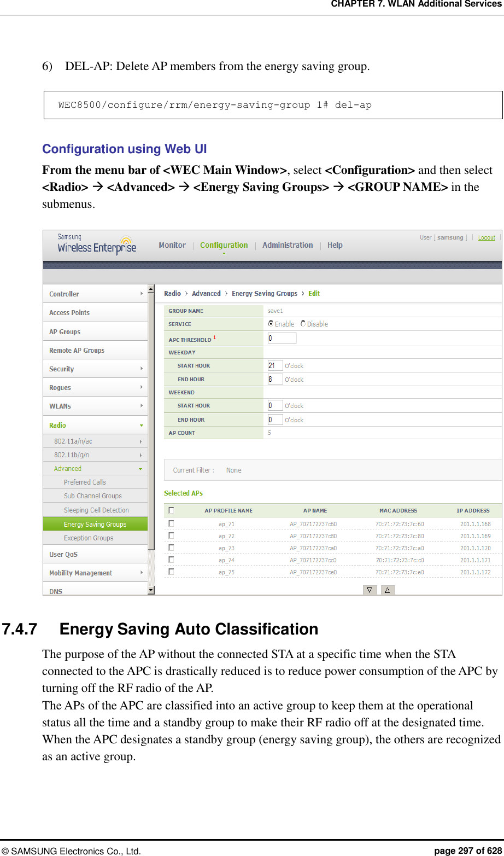Sort by AP PROFILE NAME column header
This screenshot has width=504, height=856.
pyautogui.click(x=228, y=510)
